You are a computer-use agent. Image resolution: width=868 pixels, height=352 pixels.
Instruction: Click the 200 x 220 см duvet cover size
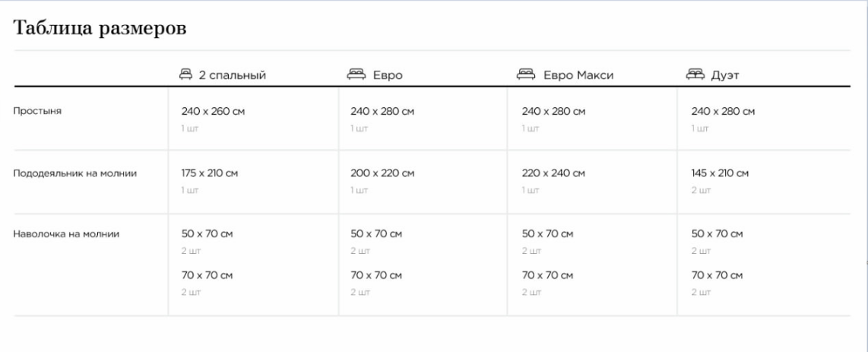(x=382, y=173)
